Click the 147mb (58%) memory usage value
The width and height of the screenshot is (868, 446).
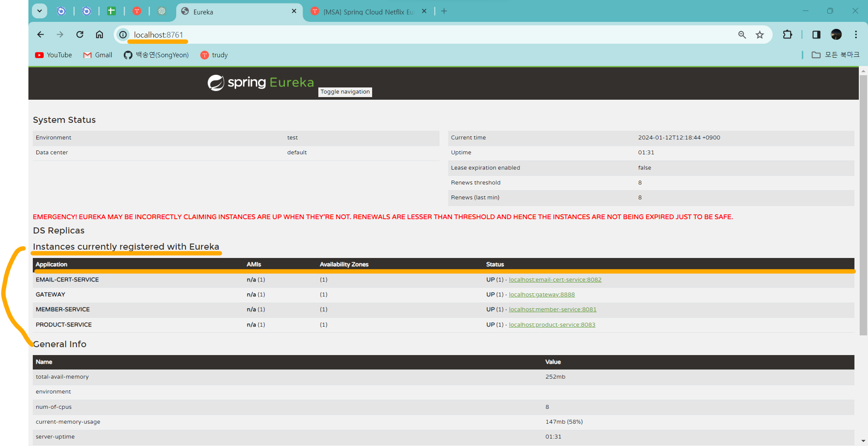[x=564, y=422]
